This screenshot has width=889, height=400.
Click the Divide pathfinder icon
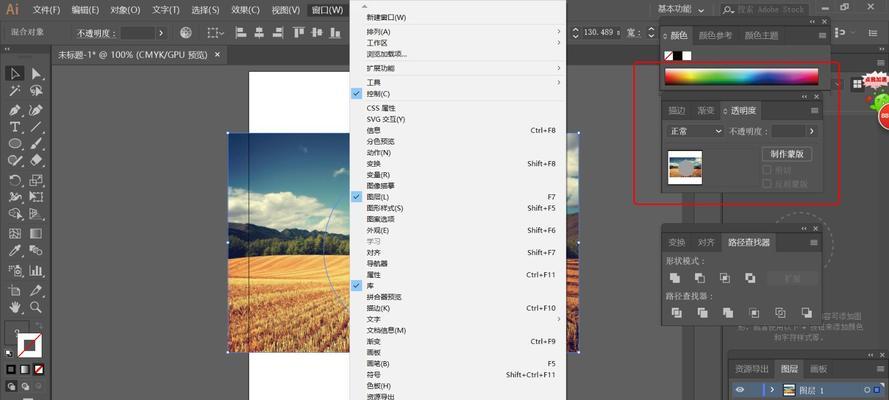[676, 313]
